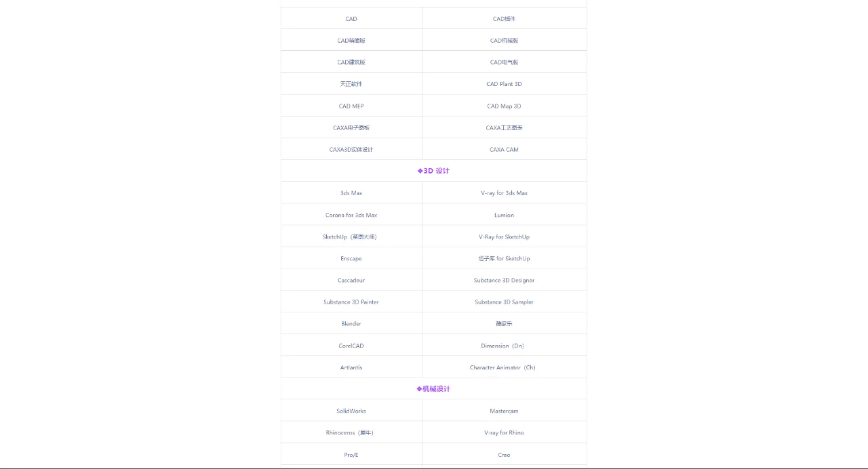Screen dimensions: 868x469
Task: Open Corona for 3ds Max link
Action: click(351, 215)
